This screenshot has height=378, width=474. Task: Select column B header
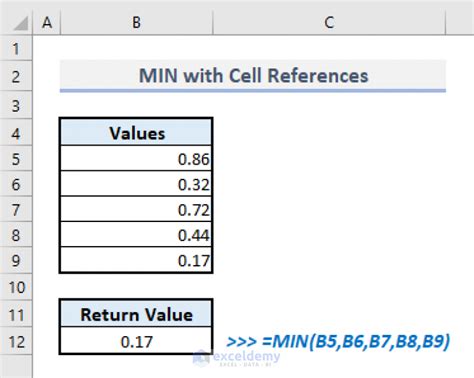pyautogui.click(x=136, y=23)
